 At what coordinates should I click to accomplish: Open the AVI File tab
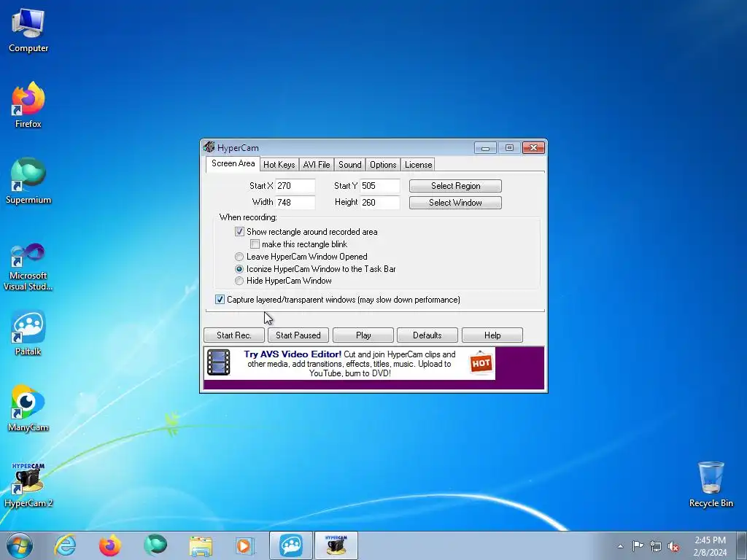pyautogui.click(x=317, y=165)
